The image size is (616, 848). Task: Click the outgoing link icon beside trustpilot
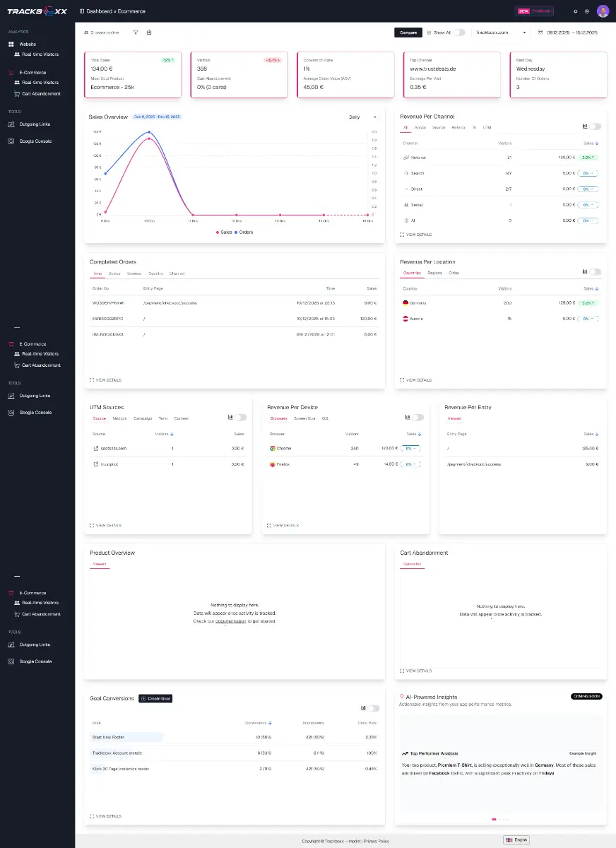pyautogui.click(x=96, y=464)
